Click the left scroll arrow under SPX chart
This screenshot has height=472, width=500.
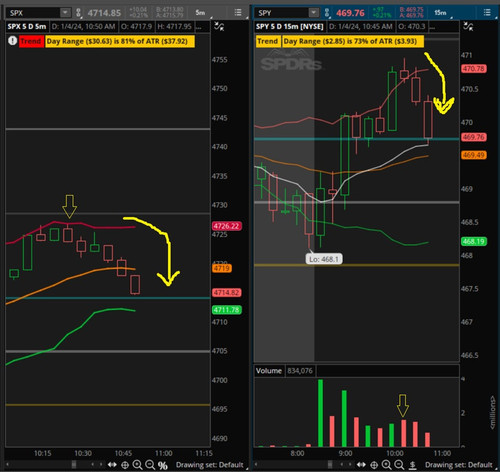pos(7,464)
